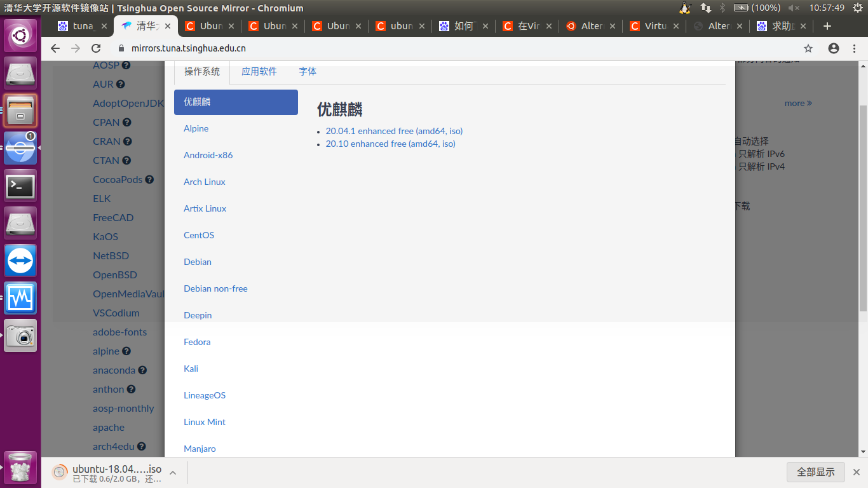Select the 操作系统 tab
This screenshot has height=488, width=868.
[x=202, y=72]
